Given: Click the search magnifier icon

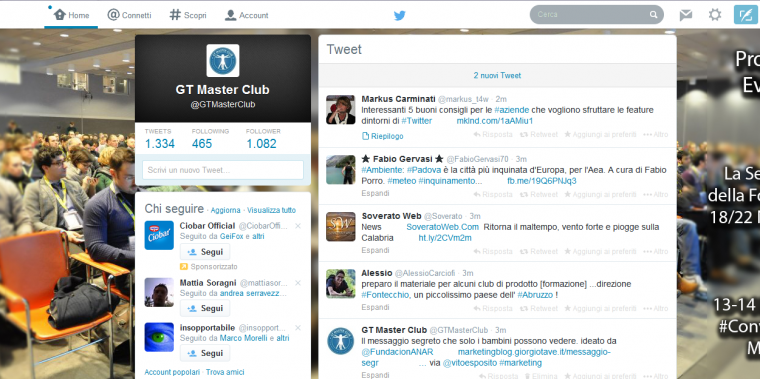Looking at the screenshot, I should click(x=653, y=15).
